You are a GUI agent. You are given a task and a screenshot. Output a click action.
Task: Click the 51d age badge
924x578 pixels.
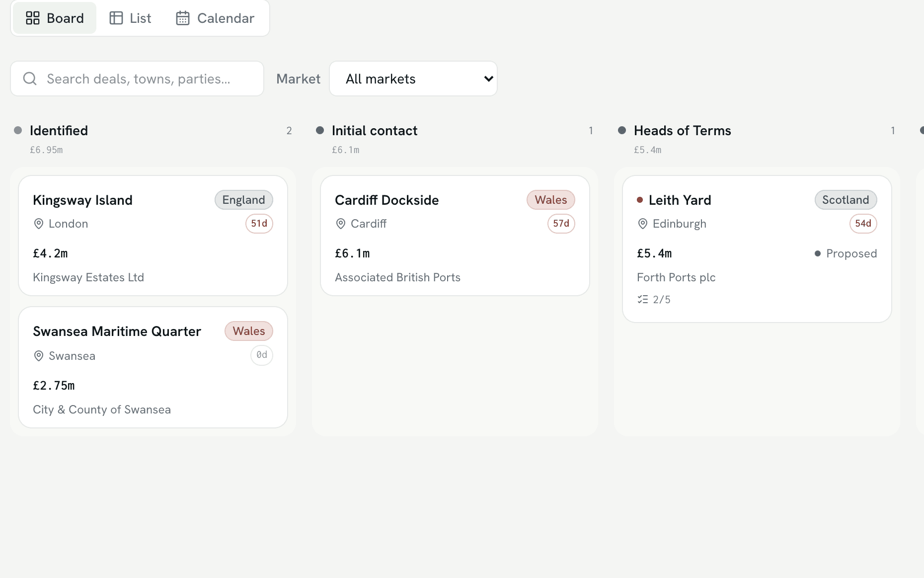point(259,224)
